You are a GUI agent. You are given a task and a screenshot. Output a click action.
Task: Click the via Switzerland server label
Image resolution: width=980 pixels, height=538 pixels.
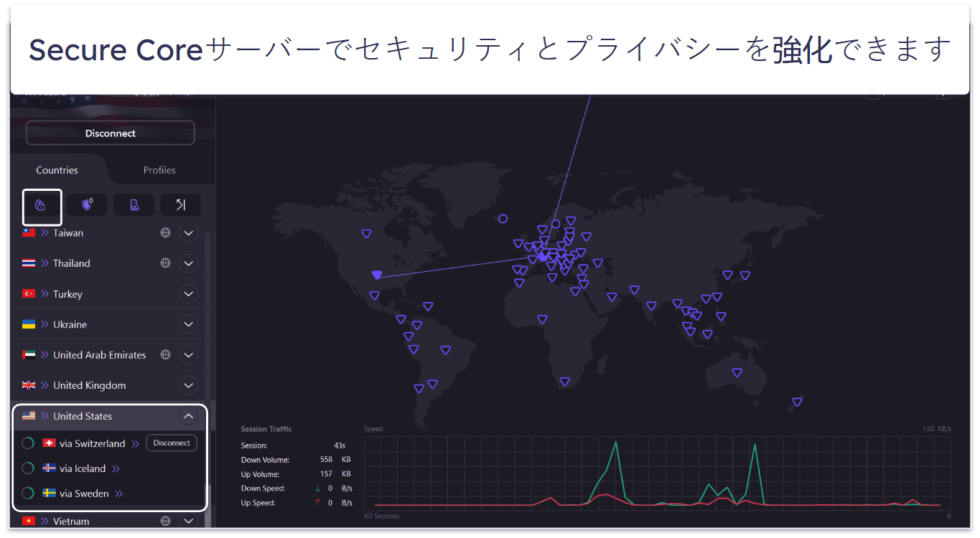pyautogui.click(x=93, y=443)
